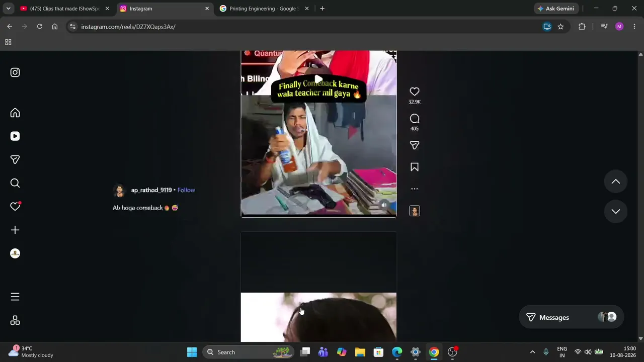Open the media controls button in toolbar
The height and width of the screenshot is (362, 644).
click(x=604, y=27)
